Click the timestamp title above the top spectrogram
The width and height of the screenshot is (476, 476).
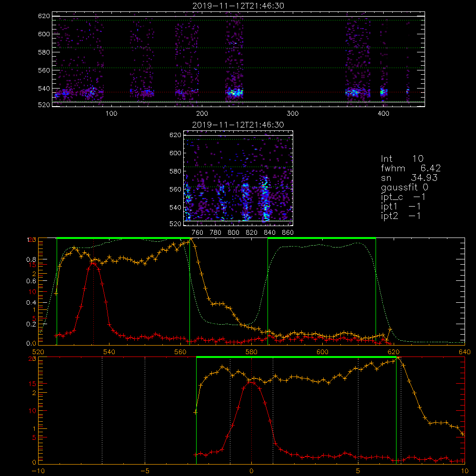click(x=238, y=6)
